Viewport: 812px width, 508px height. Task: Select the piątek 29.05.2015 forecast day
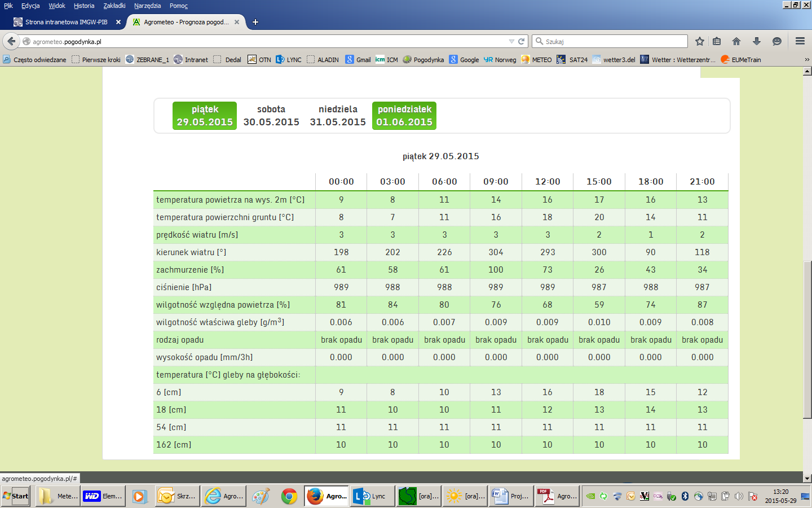coord(205,116)
